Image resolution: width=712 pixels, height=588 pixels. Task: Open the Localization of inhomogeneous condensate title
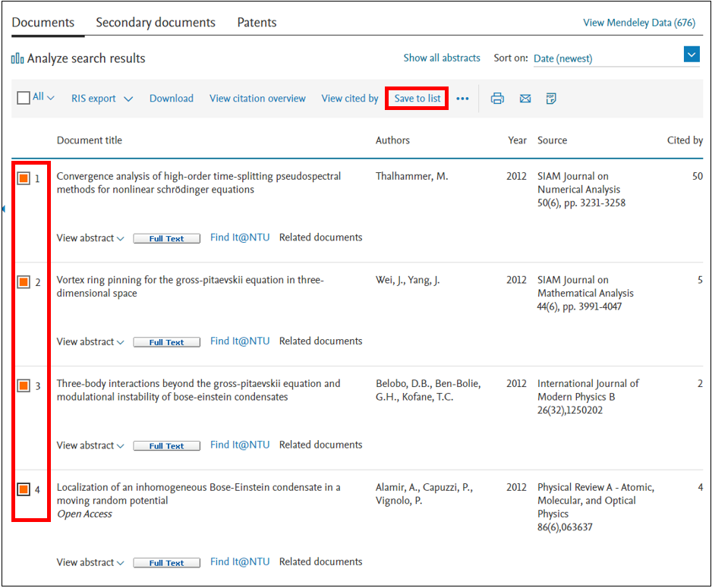point(198,494)
